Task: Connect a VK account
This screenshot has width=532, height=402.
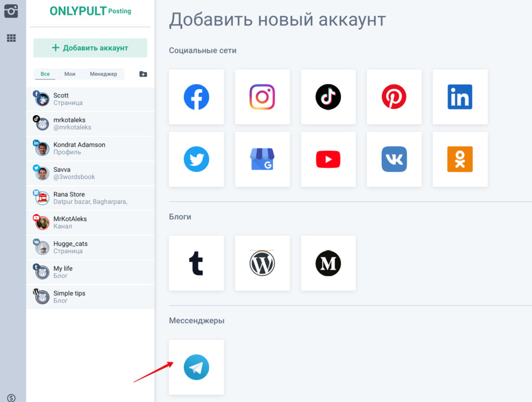Action: [394, 160]
